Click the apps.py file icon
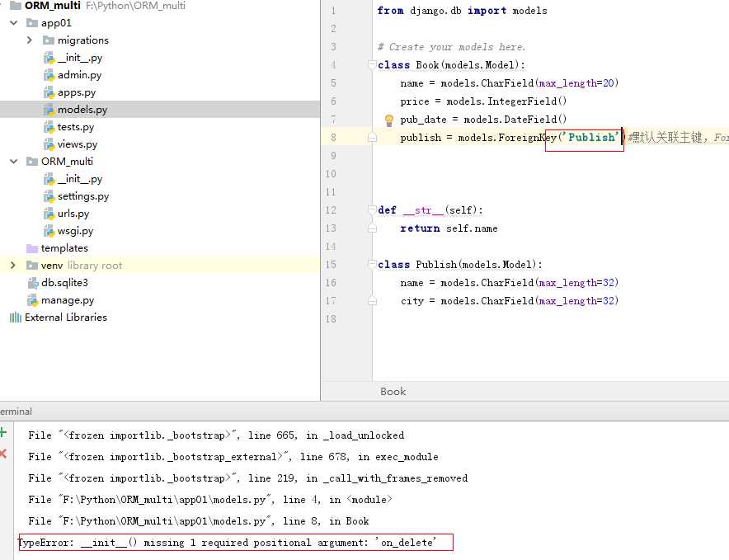This screenshot has height=560, width=729. click(49, 92)
